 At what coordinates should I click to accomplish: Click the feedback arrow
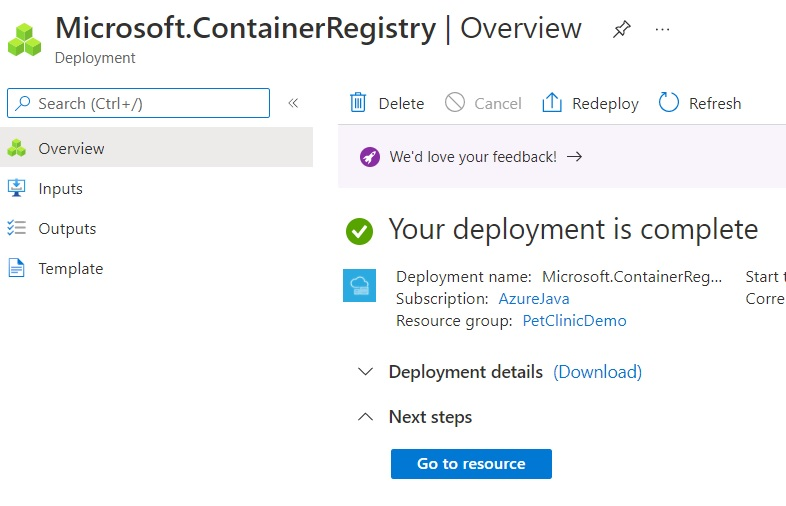[x=574, y=157]
